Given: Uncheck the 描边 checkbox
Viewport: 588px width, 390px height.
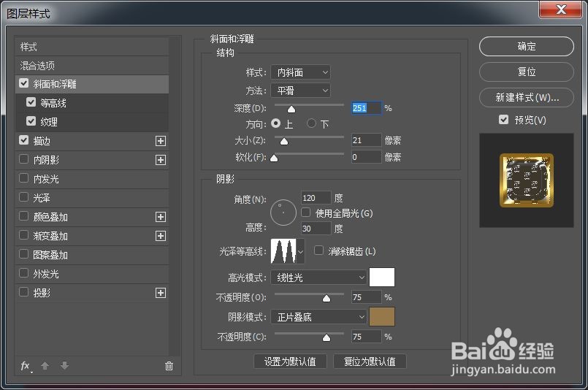Looking at the screenshot, I should click(x=23, y=140).
